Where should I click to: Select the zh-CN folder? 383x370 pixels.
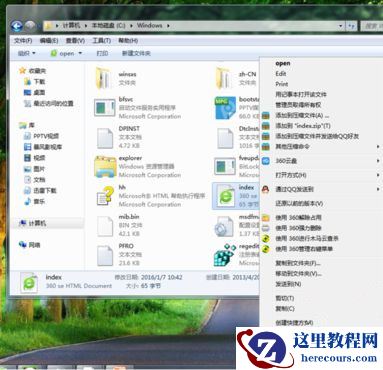click(x=236, y=78)
